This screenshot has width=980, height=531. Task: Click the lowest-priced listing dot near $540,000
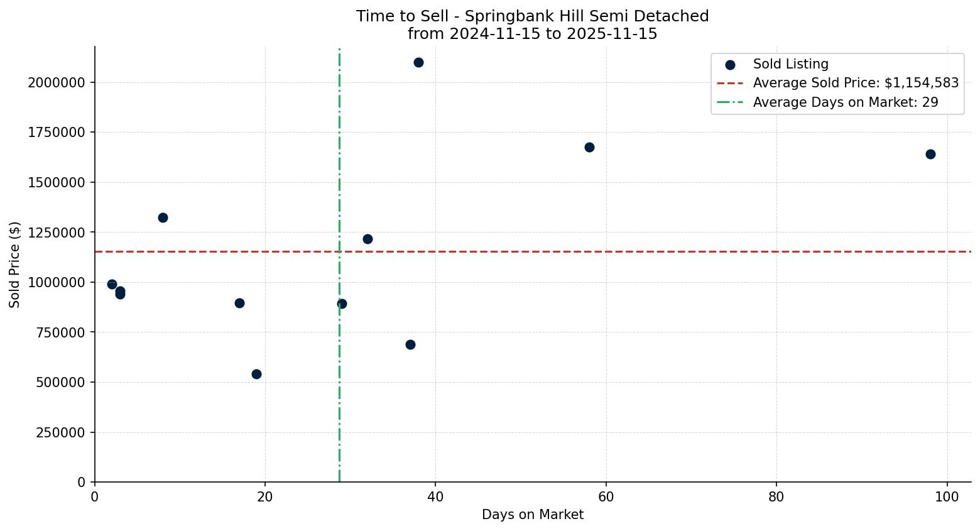256,374
